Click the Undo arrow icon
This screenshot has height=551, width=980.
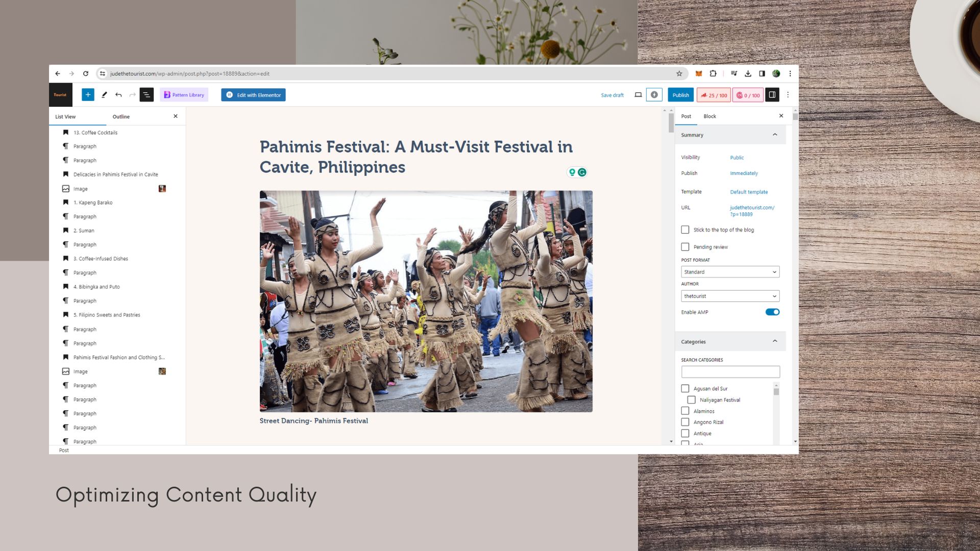[118, 95]
